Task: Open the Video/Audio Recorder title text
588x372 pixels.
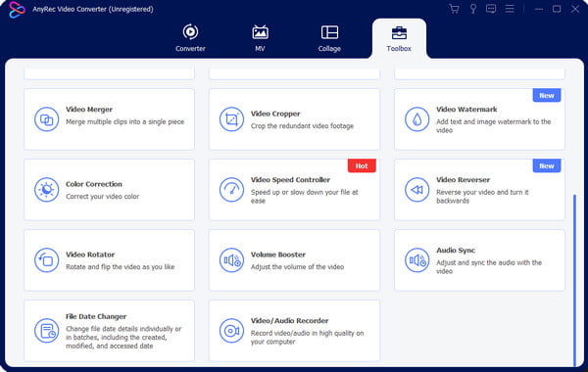Action: click(x=289, y=321)
